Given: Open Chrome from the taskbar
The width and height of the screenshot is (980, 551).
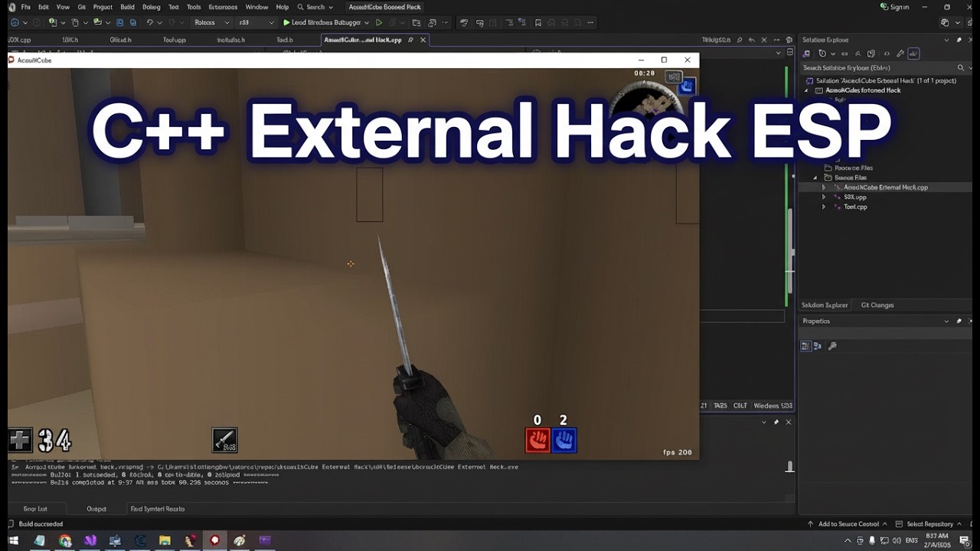Looking at the screenshot, I should tap(65, 540).
